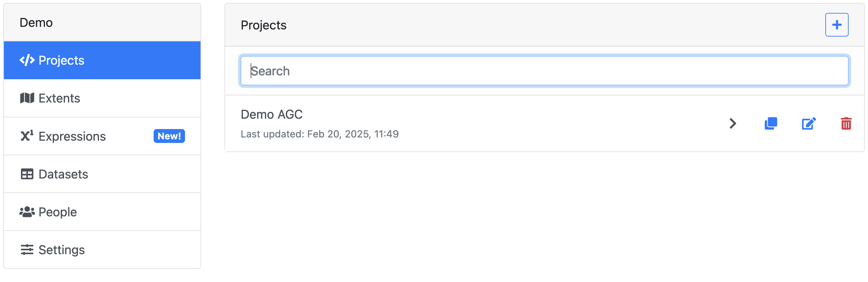Select the Datasets label in the sidebar
The width and height of the screenshot is (868, 282).
(63, 174)
